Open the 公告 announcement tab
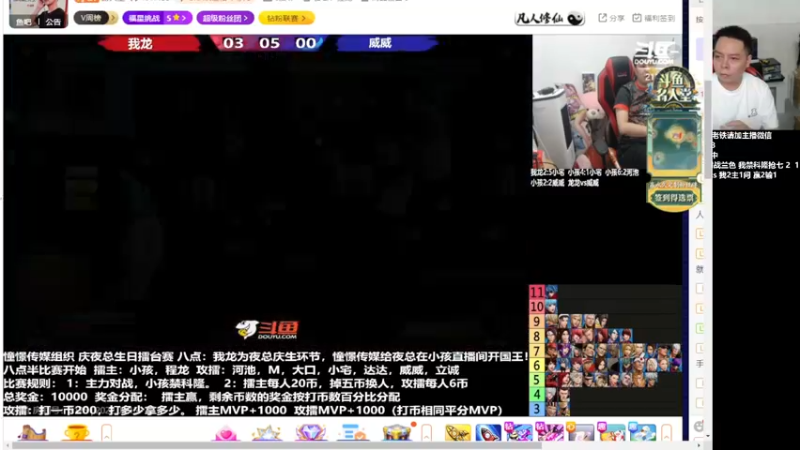The width and height of the screenshot is (800, 450). pos(53,22)
